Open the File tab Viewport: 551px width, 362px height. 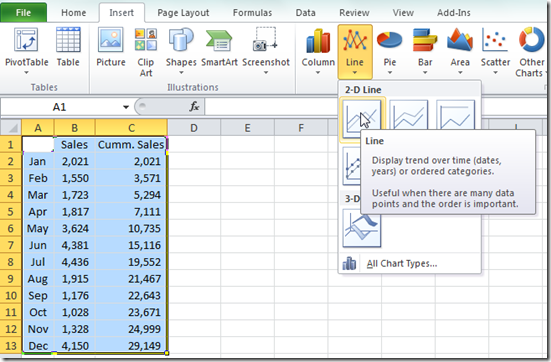[23, 13]
